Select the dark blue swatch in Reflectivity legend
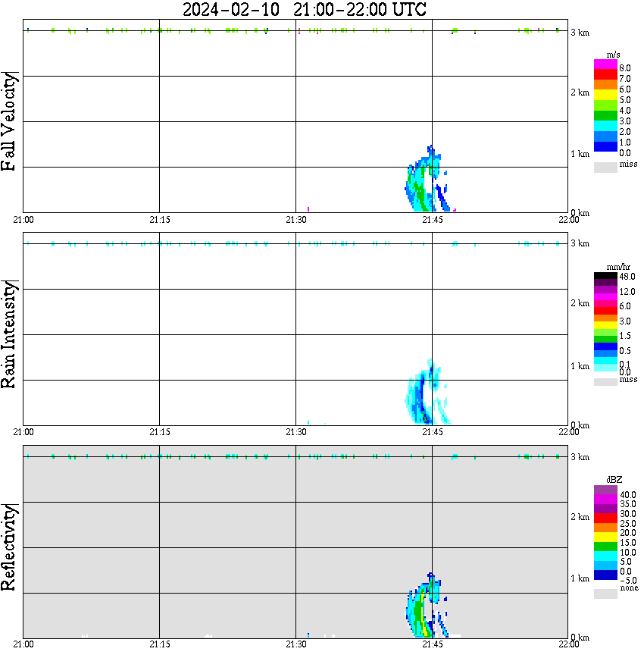The width and height of the screenshot is (644, 658). point(605,575)
